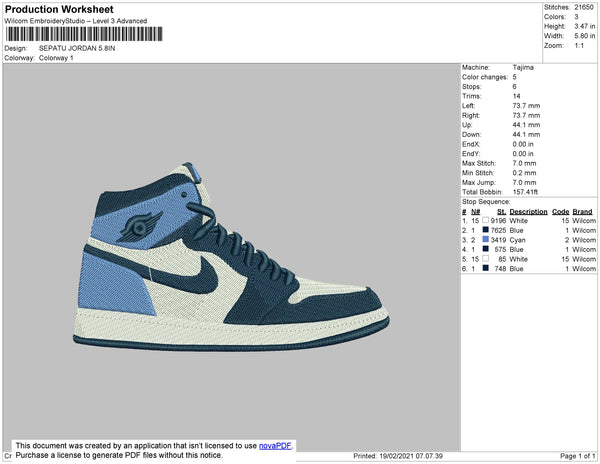Click the 'Brand' column header
This screenshot has height=464, width=600.
582,212
